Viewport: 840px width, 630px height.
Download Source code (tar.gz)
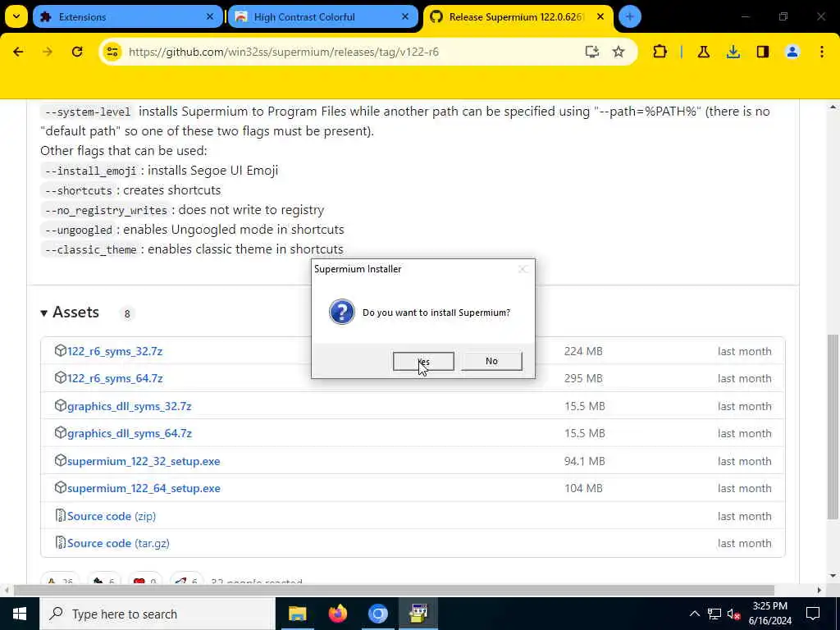pyautogui.click(x=118, y=543)
